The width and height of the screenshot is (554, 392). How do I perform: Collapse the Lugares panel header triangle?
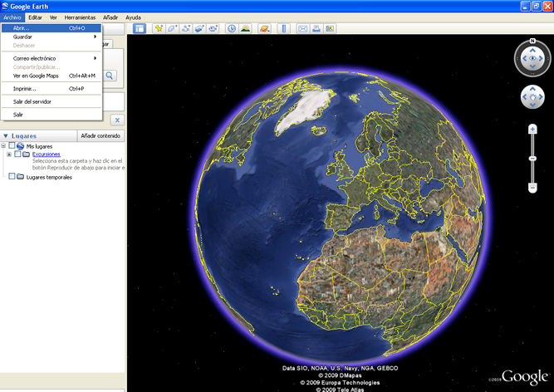pyautogui.click(x=6, y=136)
